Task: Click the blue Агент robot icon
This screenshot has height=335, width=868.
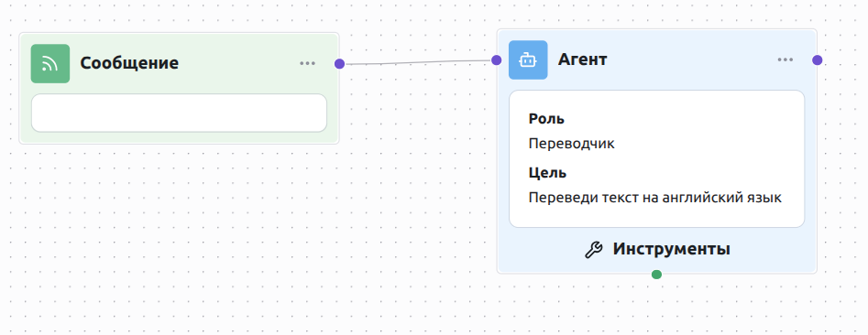Action: pyautogui.click(x=528, y=59)
